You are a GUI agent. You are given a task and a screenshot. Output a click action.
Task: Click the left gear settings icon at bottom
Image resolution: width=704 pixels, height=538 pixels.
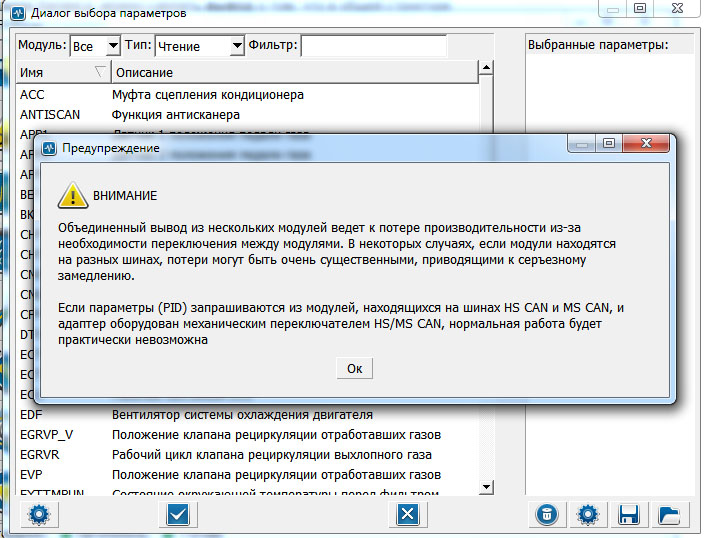[39, 514]
